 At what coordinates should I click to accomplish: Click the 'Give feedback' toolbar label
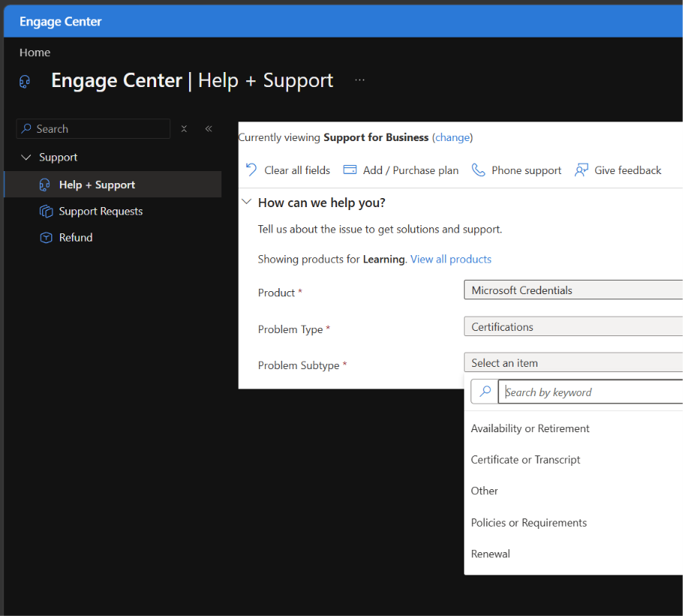pyautogui.click(x=627, y=170)
